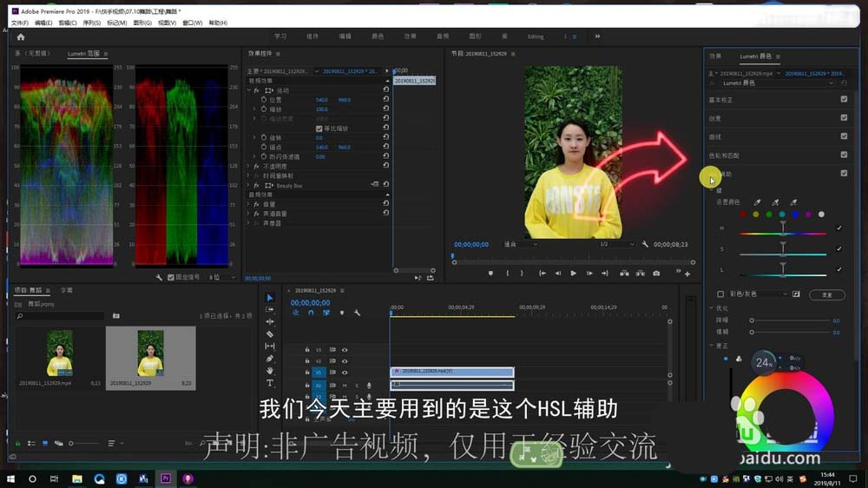
Task: Select the Razor tool
Action: 270,334
